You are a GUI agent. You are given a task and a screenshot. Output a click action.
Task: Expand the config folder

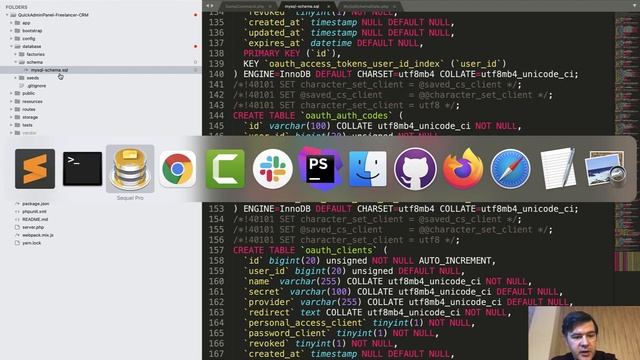[11, 38]
